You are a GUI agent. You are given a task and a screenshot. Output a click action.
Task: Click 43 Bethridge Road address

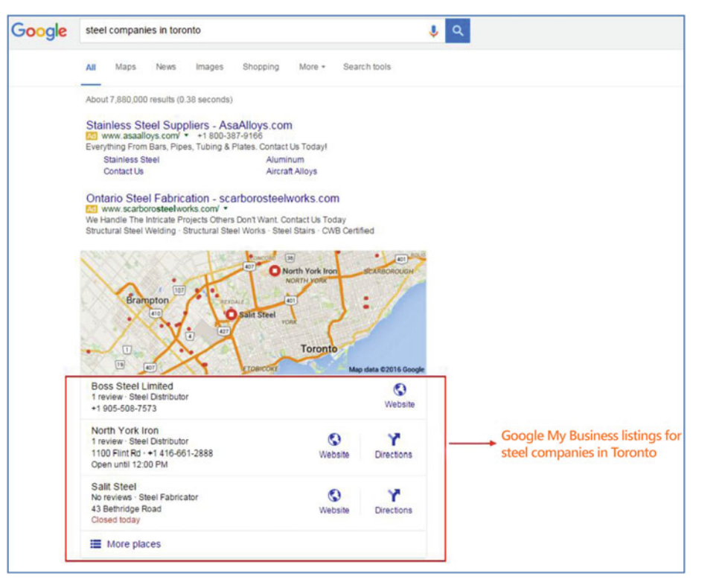click(127, 509)
